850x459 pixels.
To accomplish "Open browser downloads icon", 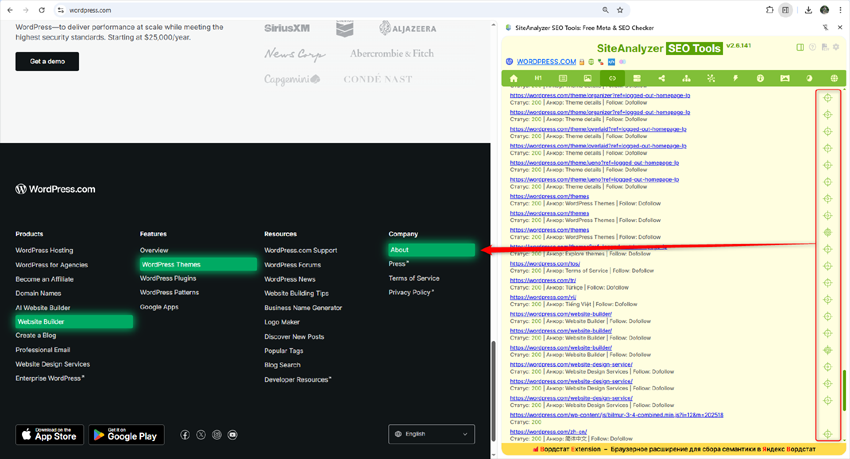I will pyautogui.click(x=808, y=10).
